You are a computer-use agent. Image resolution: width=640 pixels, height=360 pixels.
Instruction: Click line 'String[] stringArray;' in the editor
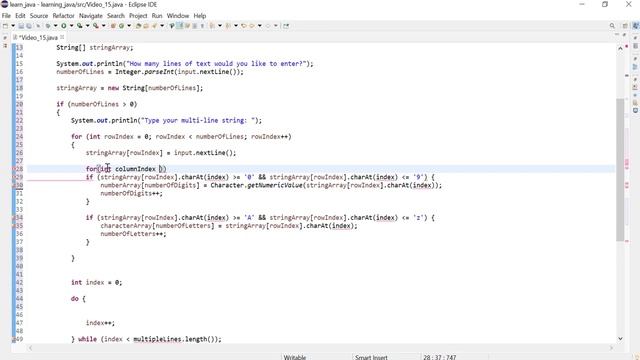click(95, 48)
